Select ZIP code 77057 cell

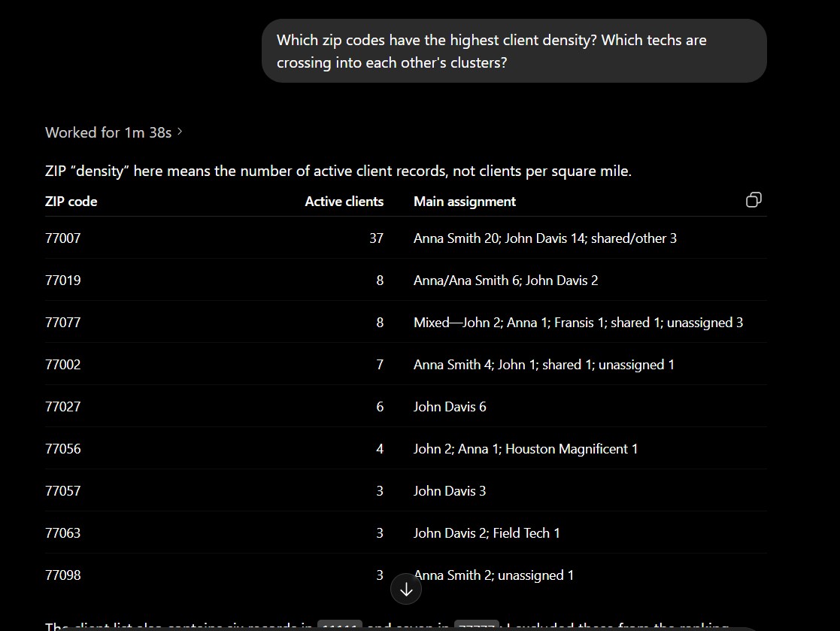(x=62, y=490)
